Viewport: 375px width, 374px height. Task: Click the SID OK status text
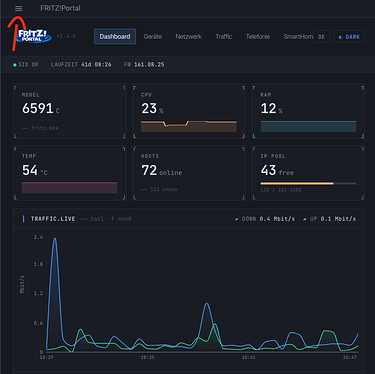28,65
